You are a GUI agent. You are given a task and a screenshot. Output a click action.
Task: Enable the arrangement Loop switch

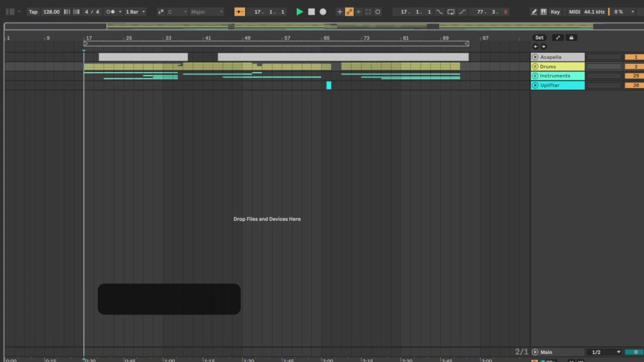click(x=451, y=12)
